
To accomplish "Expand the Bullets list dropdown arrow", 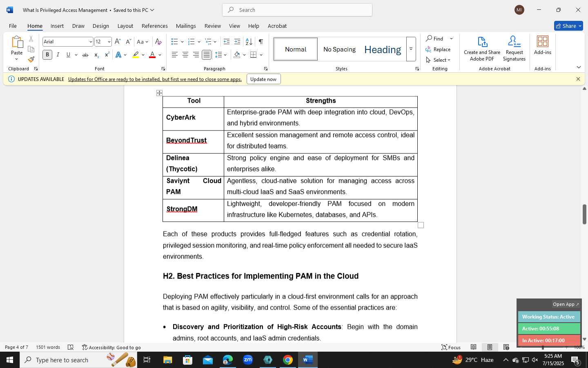I will (x=182, y=42).
